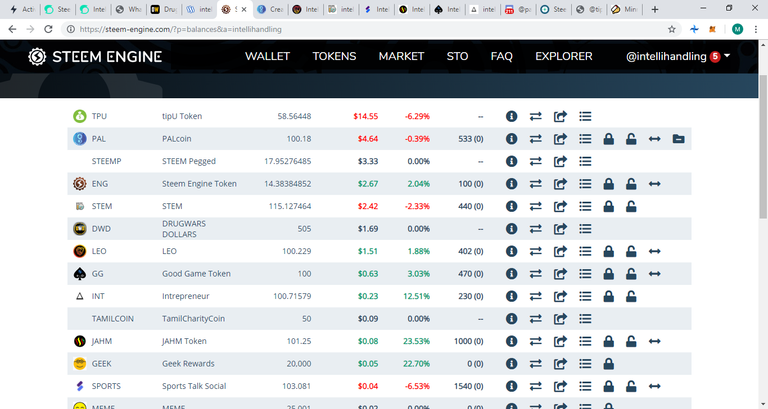Click SPORTS staked amount 1540 (0)
768x409 pixels.
468,386
